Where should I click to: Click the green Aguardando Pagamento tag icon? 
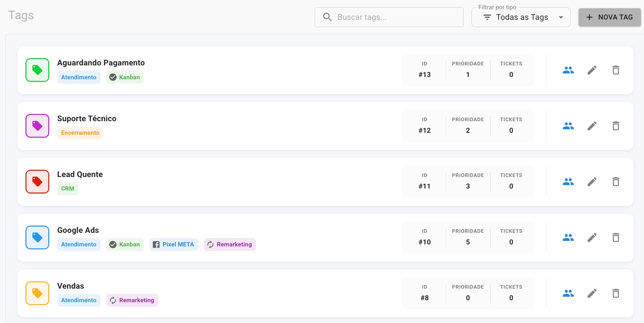point(37,70)
